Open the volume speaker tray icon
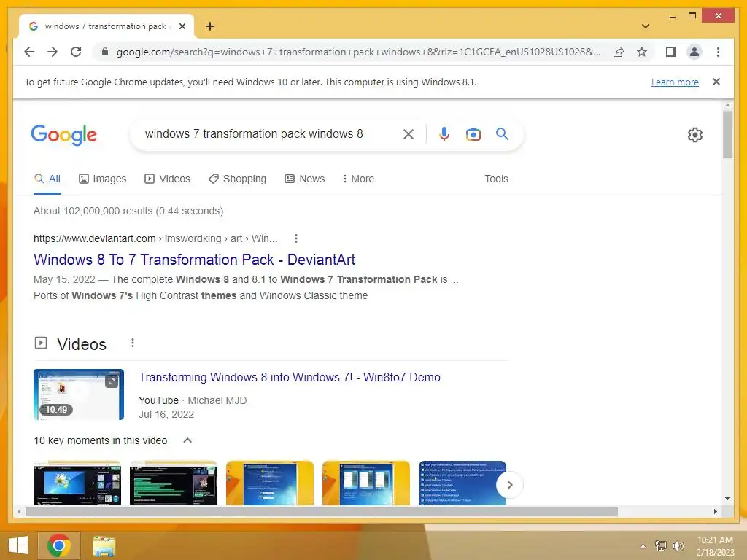 [x=678, y=545]
